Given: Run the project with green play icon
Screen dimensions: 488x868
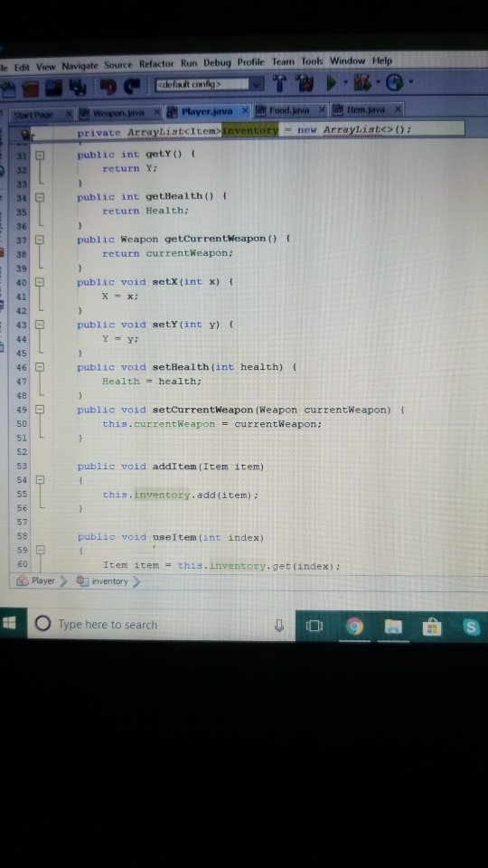Looking at the screenshot, I should [331, 83].
